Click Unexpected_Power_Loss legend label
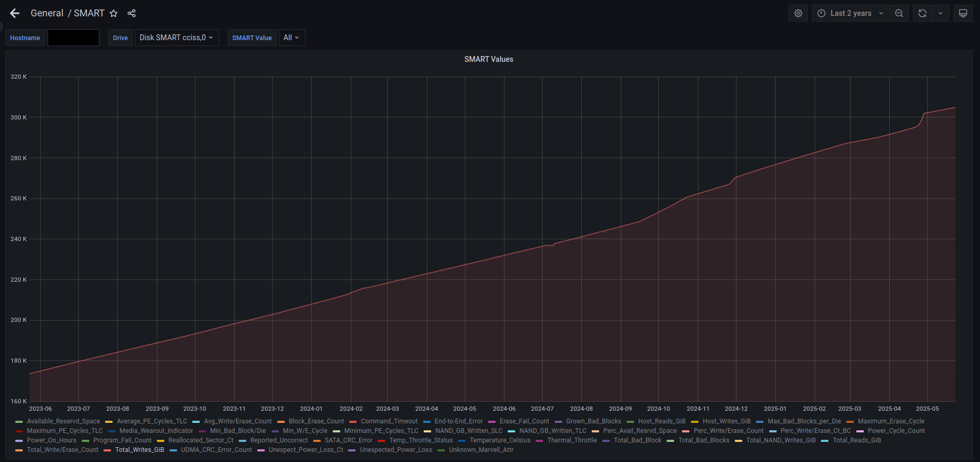The width and height of the screenshot is (980, 462). pos(396,450)
